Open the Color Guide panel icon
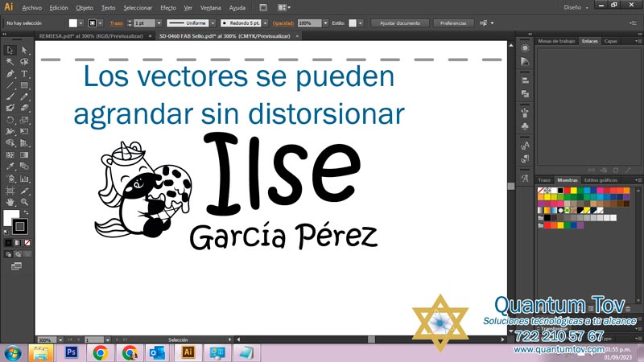 (x=525, y=62)
